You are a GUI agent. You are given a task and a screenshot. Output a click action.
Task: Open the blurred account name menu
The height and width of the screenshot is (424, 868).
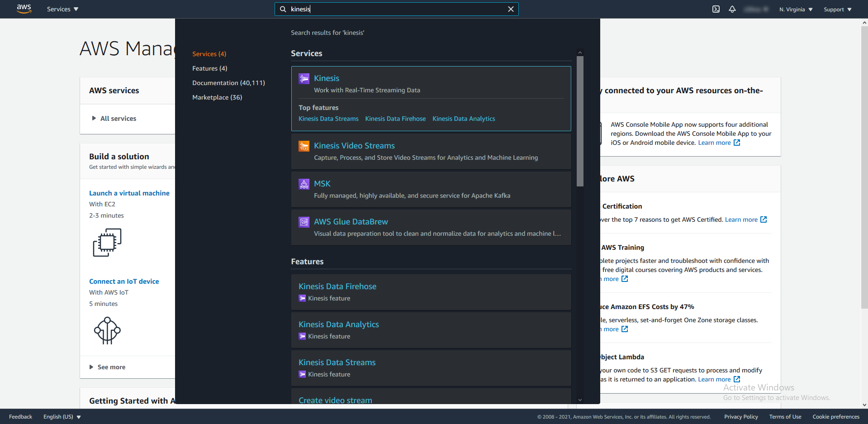756,9
